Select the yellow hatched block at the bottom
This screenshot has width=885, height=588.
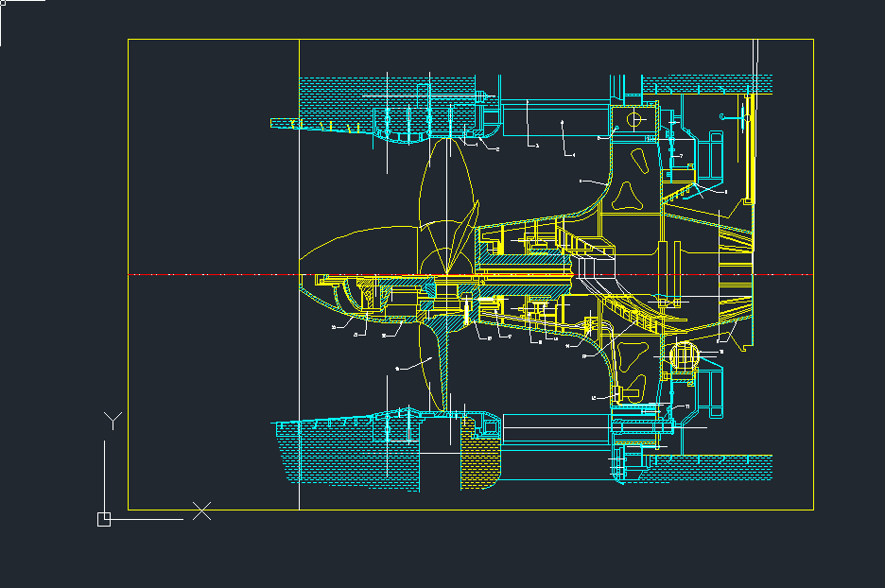477,465
